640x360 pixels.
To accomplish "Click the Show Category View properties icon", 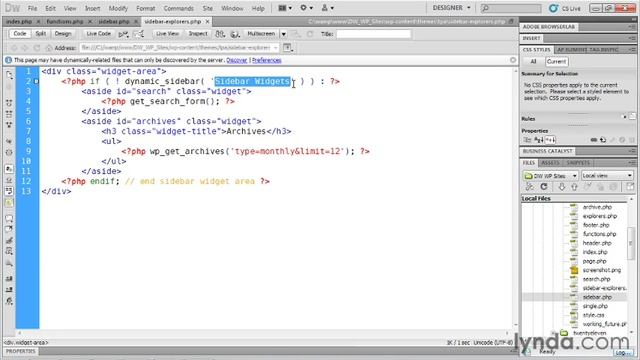I will pyautogui.click(x=527, y=140).
